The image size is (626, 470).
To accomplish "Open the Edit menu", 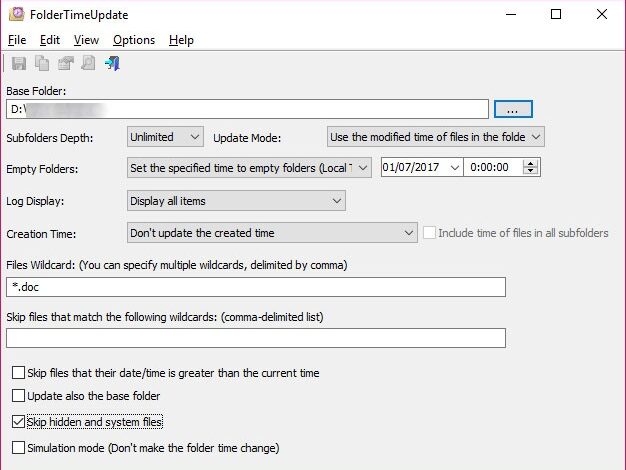I will pyautogui.click(x=50, y=40).
